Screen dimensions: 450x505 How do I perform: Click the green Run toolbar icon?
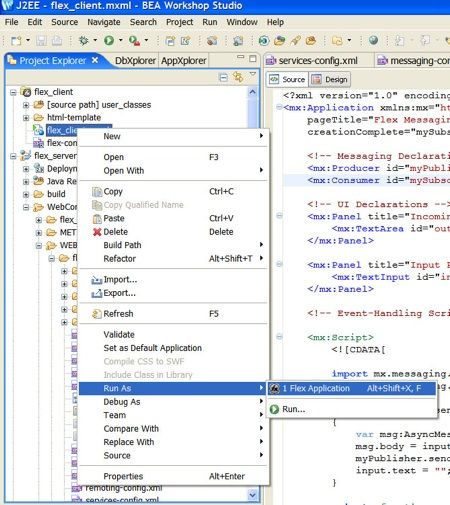(109, 41)
